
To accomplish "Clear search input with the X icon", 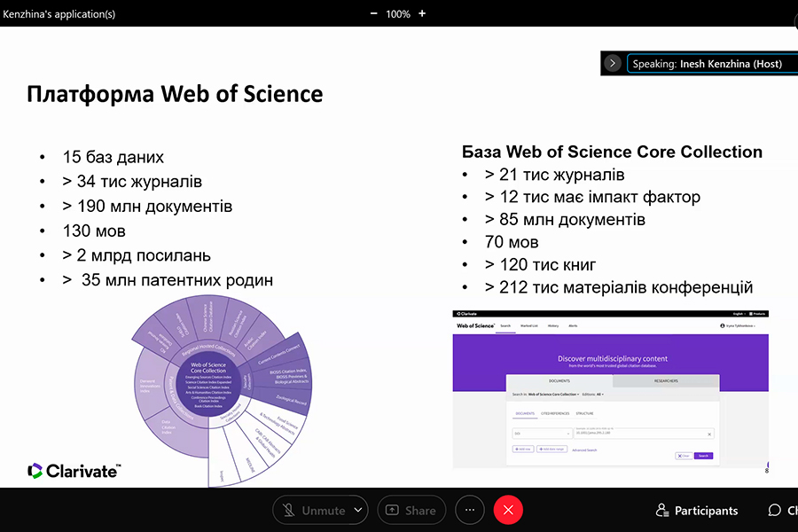I will (x=709, y=434).
